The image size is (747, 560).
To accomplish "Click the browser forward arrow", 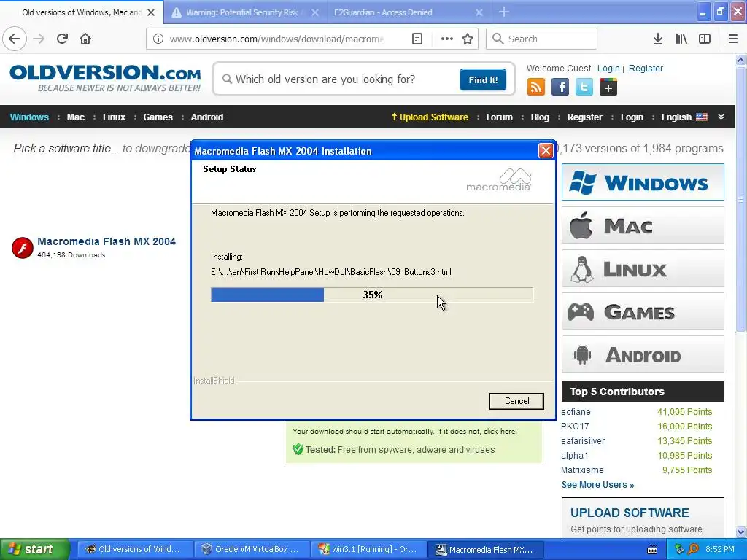I will tap(39, 39).
